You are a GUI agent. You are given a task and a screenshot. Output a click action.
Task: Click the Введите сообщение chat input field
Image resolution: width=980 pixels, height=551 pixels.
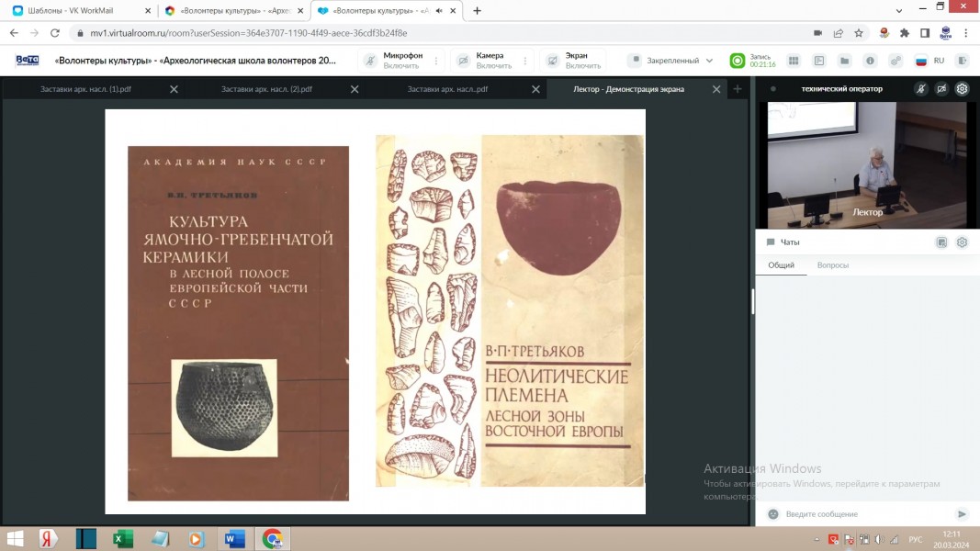[x=863, y=514]
